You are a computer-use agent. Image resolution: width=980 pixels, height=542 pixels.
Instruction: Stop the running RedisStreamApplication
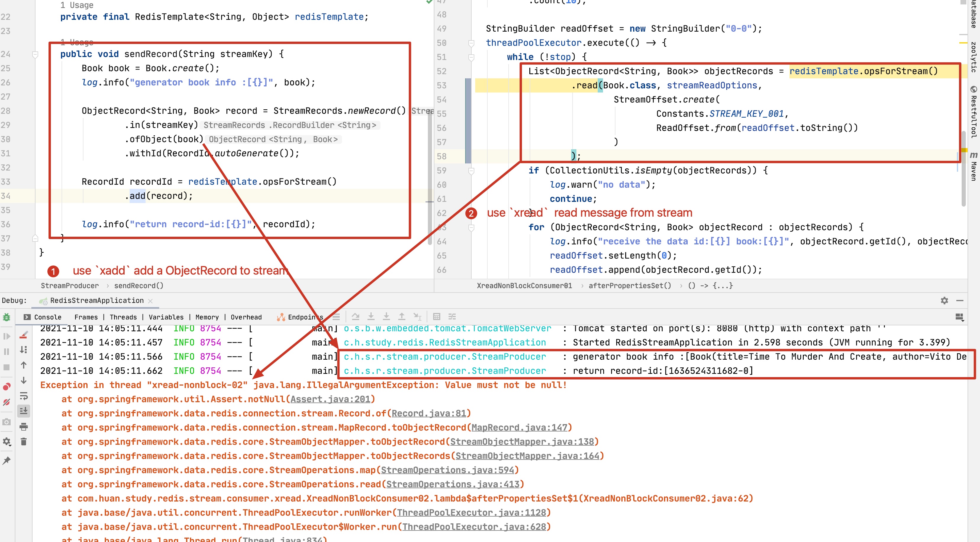[7, 367]
